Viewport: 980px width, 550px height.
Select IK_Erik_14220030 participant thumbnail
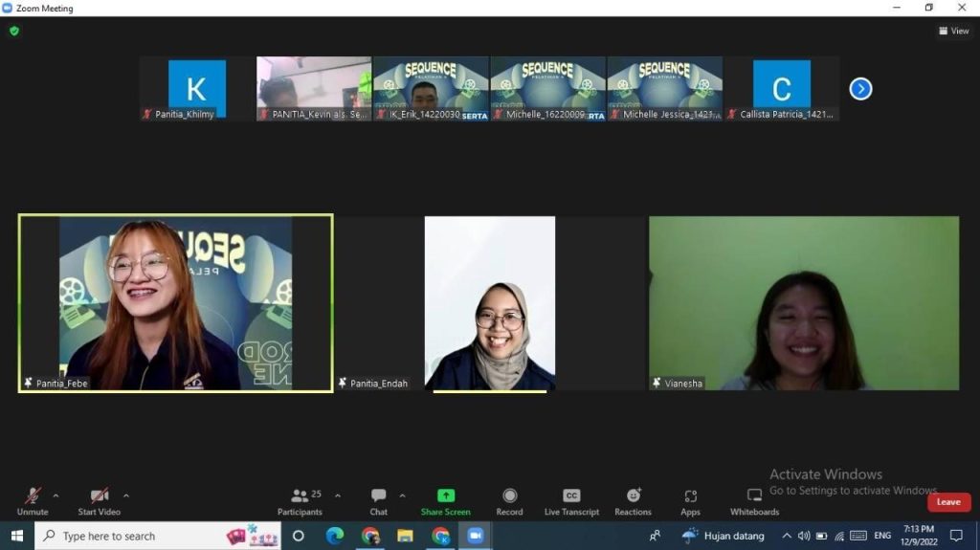[431, 89]
